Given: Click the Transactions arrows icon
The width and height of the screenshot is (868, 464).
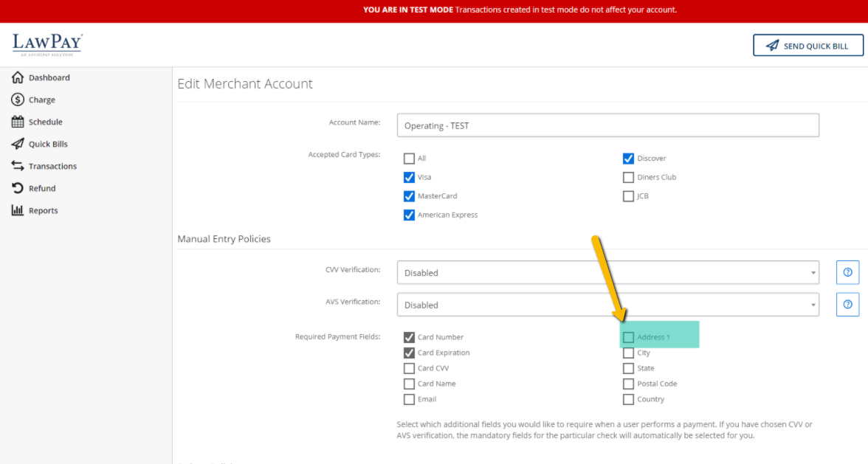Looking at the screenshot, I should pos(18,166).
